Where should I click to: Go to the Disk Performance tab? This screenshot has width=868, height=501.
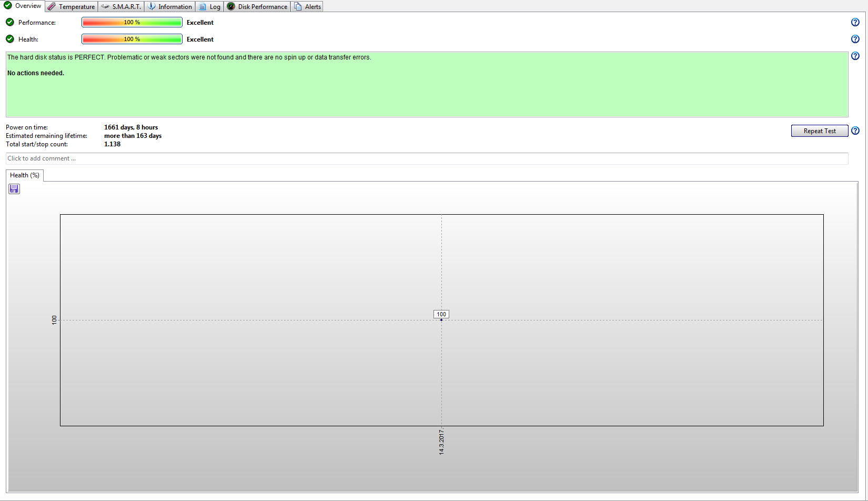click(257, 6)
